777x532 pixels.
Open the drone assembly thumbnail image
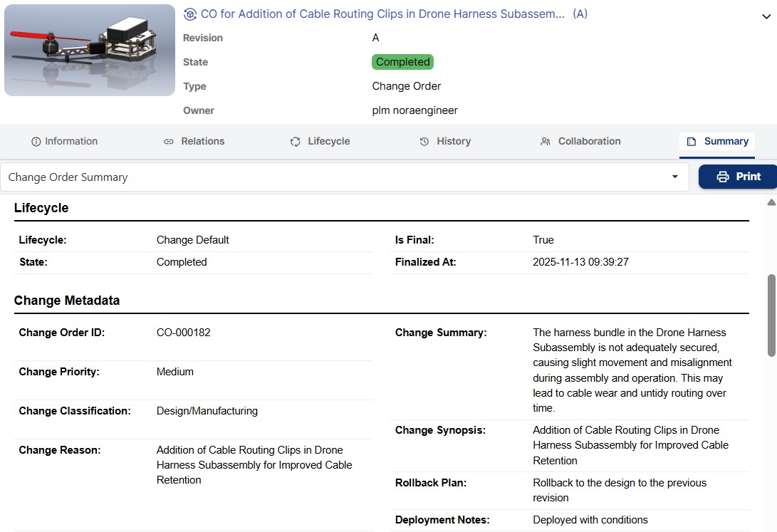(x=90, y=50)
